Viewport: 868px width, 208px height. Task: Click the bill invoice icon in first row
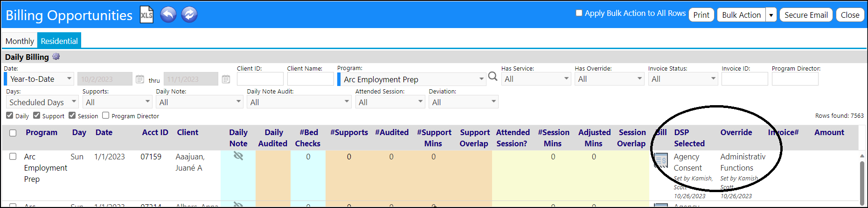tap(661, 161)
